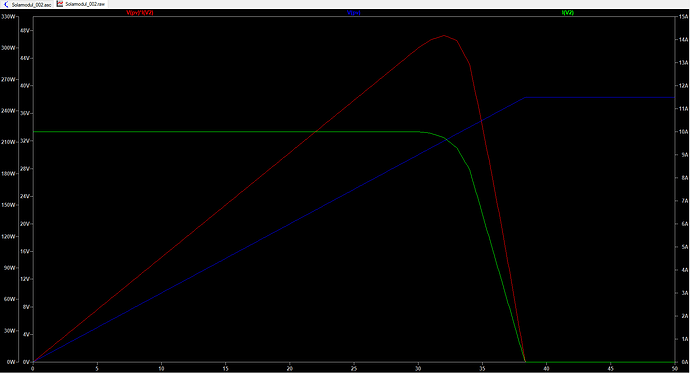Click the 32V voltage axis label
Viewport: 690px width, 373px height.
pyautogui.click(x=25, y=141)
